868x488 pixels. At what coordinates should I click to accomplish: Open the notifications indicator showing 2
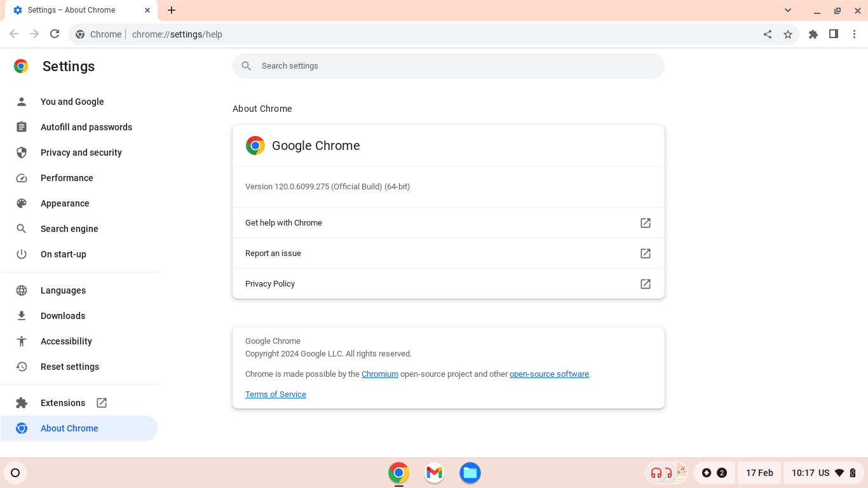point(714,473)
